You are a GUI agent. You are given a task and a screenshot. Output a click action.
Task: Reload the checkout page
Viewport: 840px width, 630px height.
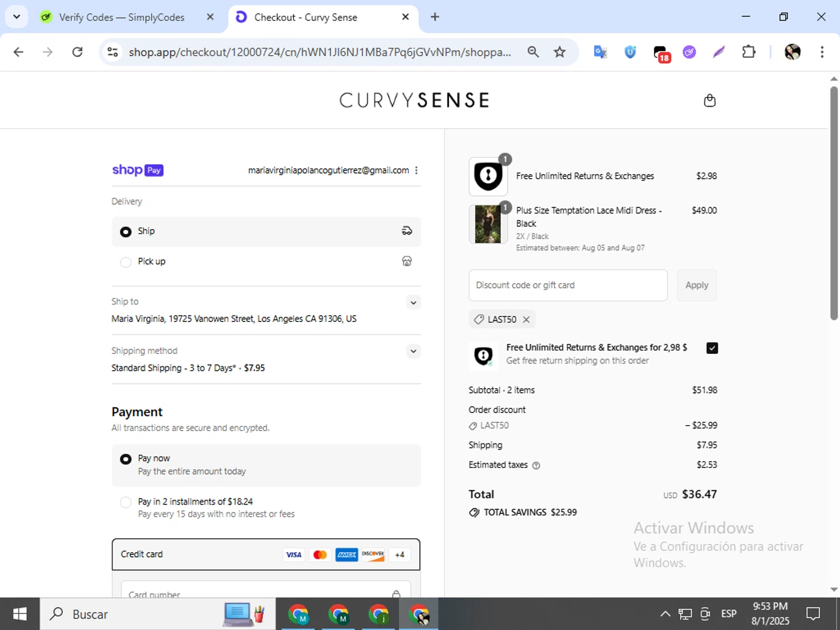click(77, 52)
